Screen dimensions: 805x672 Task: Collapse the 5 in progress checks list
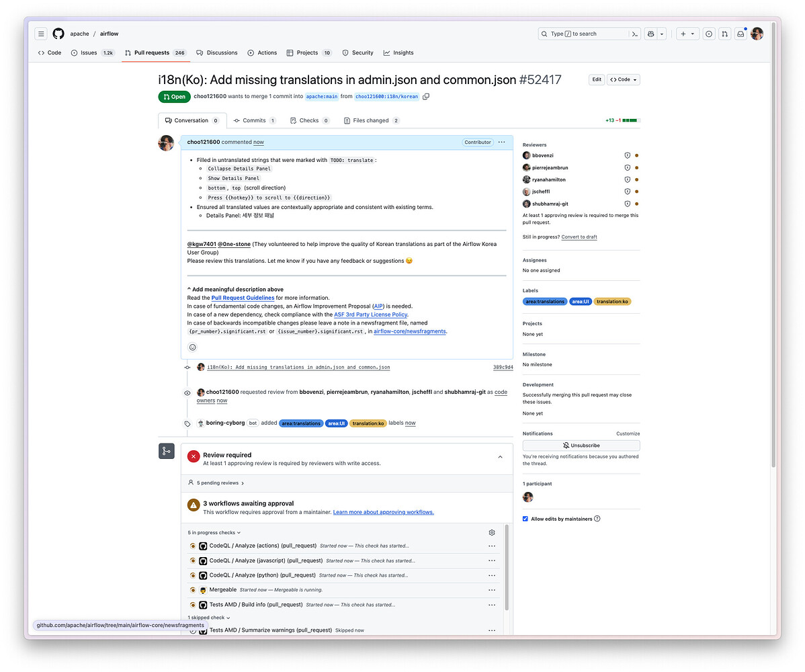pos(214,533)
